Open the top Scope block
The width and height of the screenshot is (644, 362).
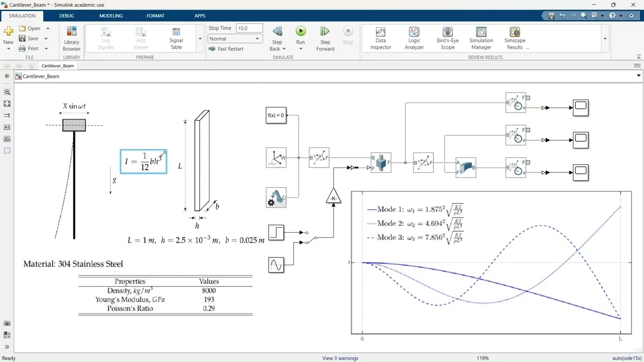[x=581, y=108]
